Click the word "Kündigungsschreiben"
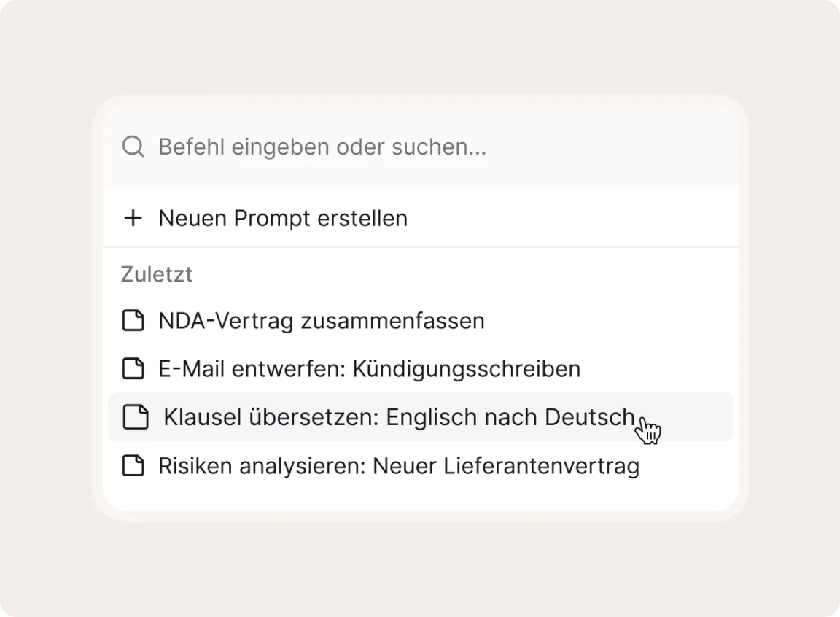840x617 pixels. tap(467, 368)
